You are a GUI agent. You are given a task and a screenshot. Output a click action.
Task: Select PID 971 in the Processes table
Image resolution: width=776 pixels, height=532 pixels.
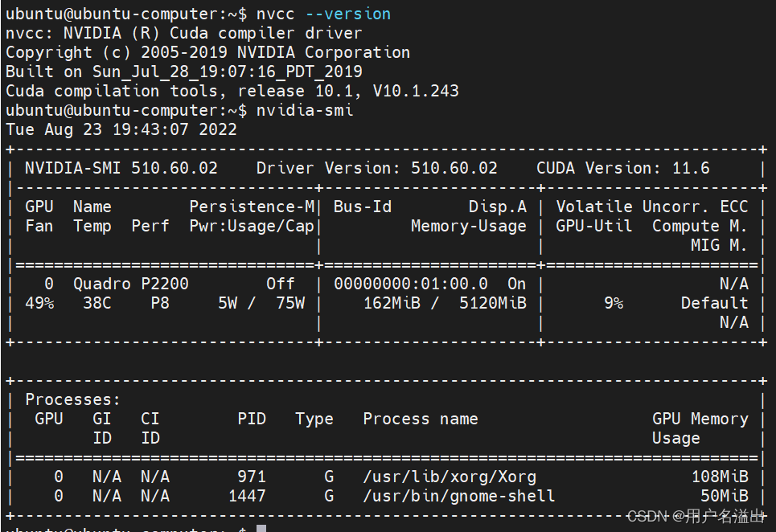249,476
